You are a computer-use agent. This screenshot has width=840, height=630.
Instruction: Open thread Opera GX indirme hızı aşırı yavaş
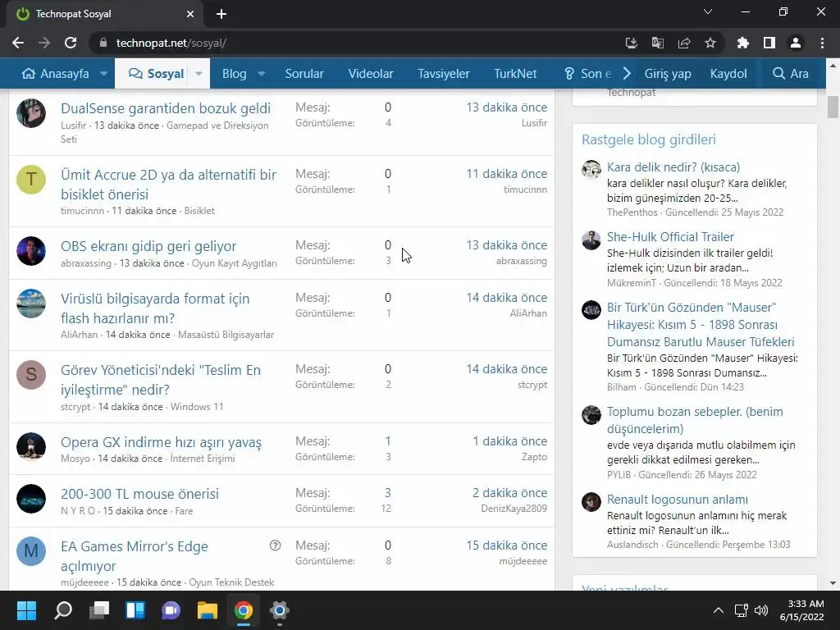pyautogui.click(x=161, y=442)
